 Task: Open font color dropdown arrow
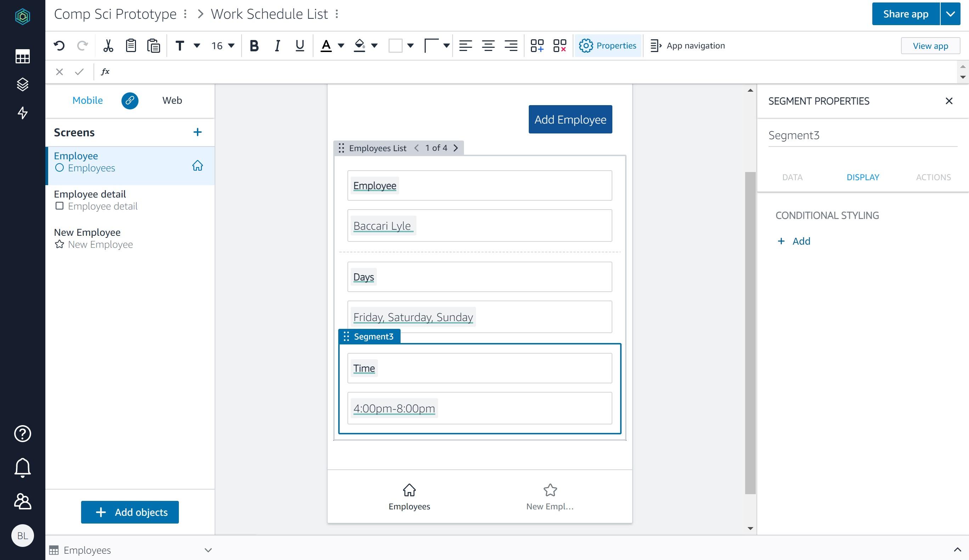pos(341,46)
